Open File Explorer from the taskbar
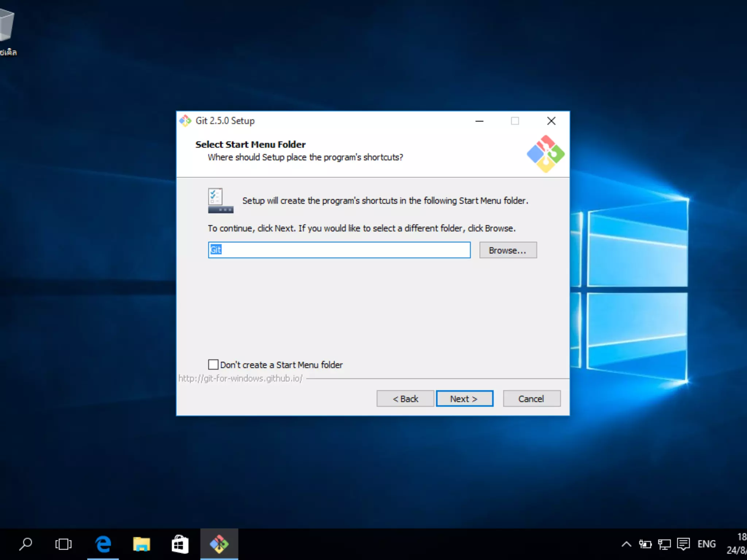Screen dimensions: 747x560 tap(142, 544)
